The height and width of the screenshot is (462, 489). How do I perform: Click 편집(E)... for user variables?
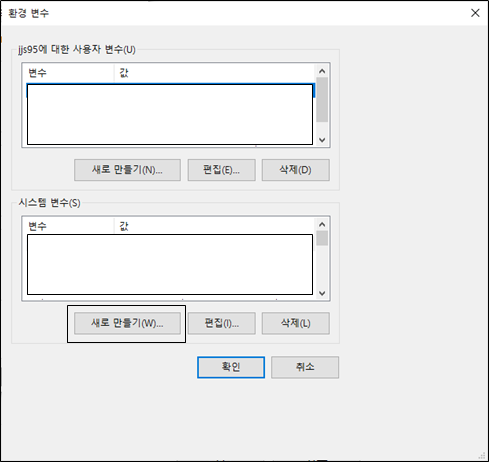[x=222, y=170]
